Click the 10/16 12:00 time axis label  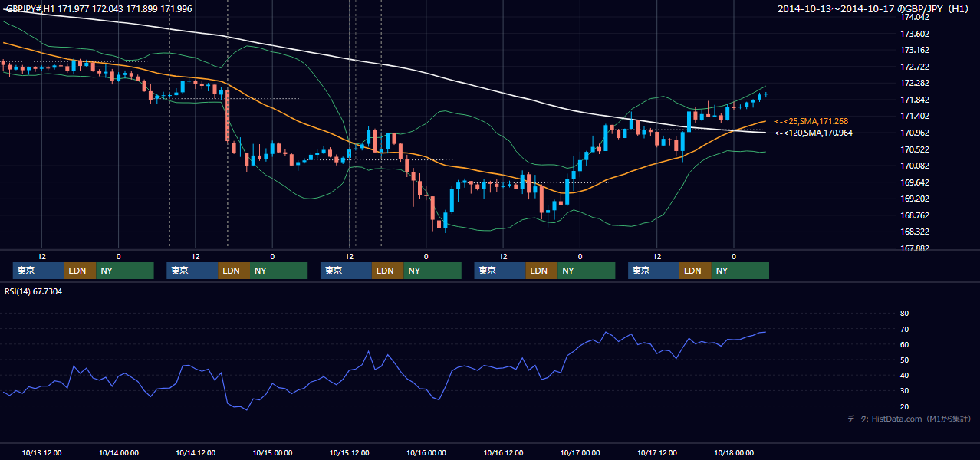503,452
